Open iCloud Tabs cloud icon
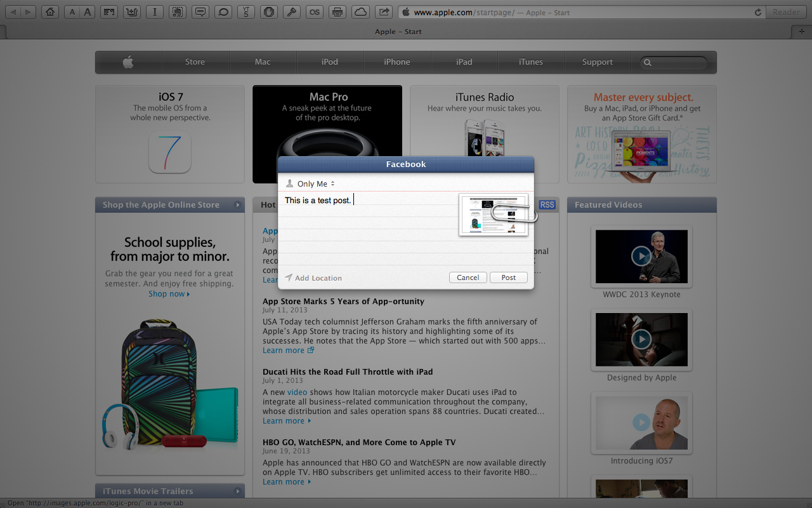Image resolution: width=812 pixels, height=508 pixels. tap(360, 12)
